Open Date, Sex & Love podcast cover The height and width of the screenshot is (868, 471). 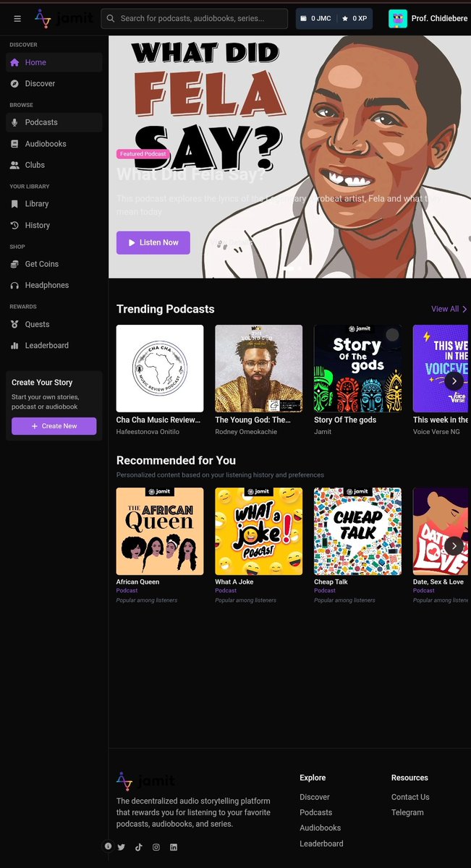(441, 531)
